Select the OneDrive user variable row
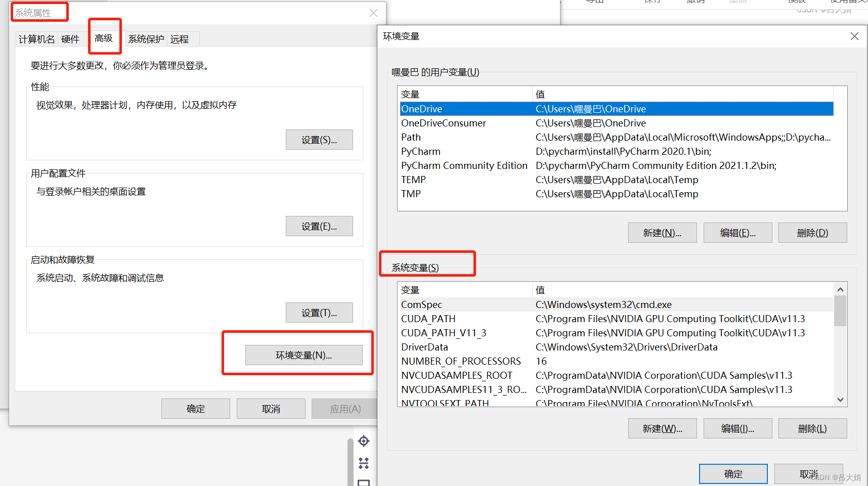The image size is (868, 486). (616, 109)
